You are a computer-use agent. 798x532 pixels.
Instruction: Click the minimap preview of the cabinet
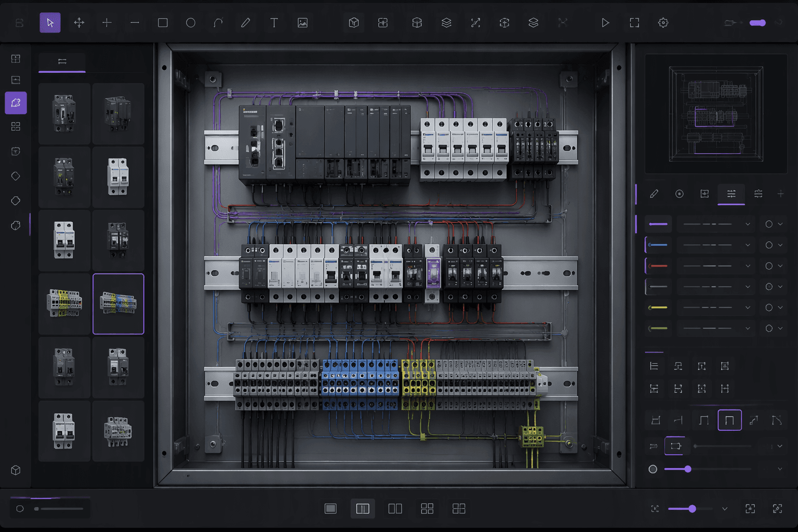[716, 113]
